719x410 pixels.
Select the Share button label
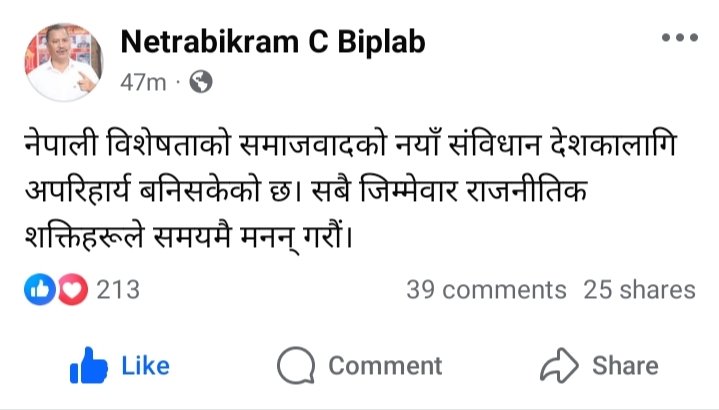[x=625, y=366]
